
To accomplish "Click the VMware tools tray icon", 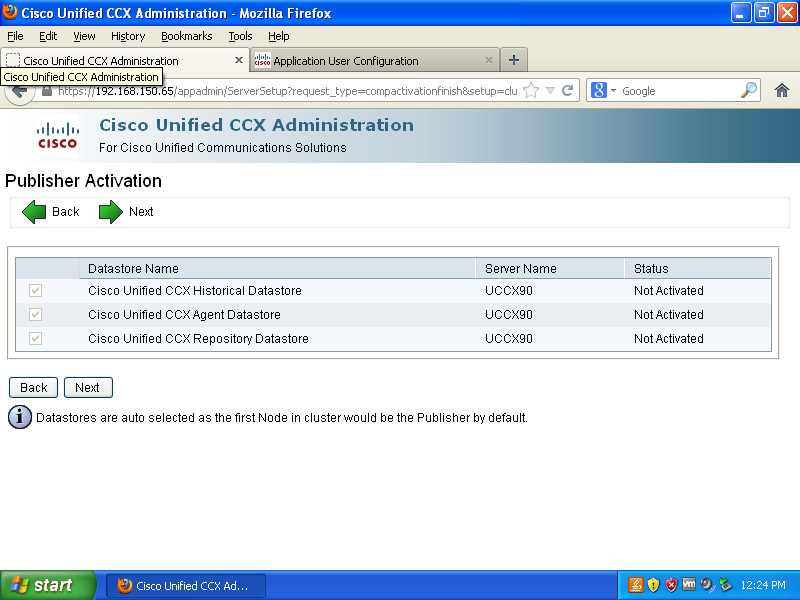I will pyautogui.click(x=689, y=584).
